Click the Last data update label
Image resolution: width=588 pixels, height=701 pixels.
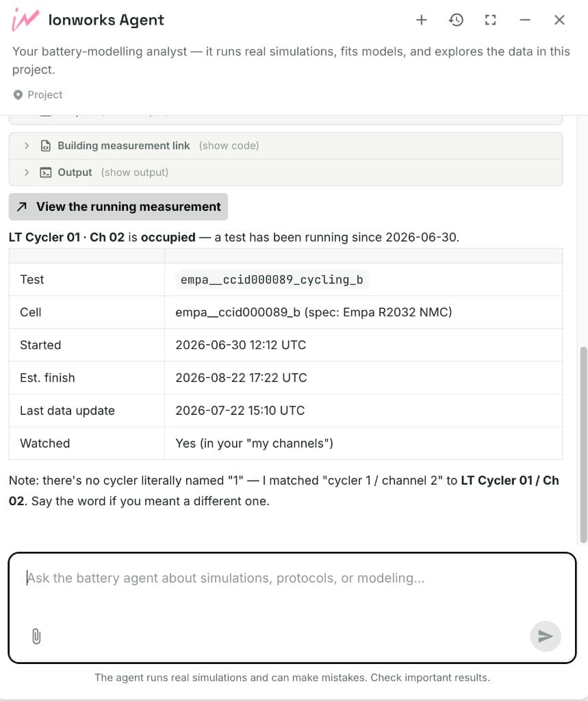coord(67,411)
